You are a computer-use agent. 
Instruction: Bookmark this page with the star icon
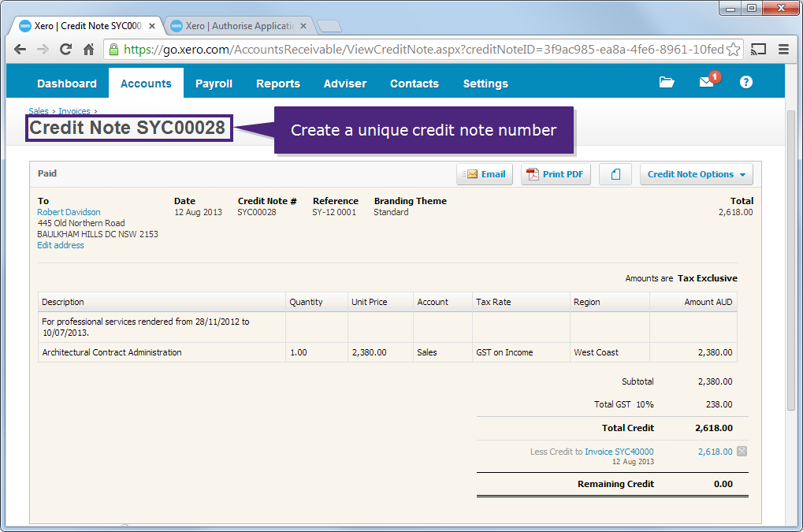pyautogui.click(x=734, y=48)
